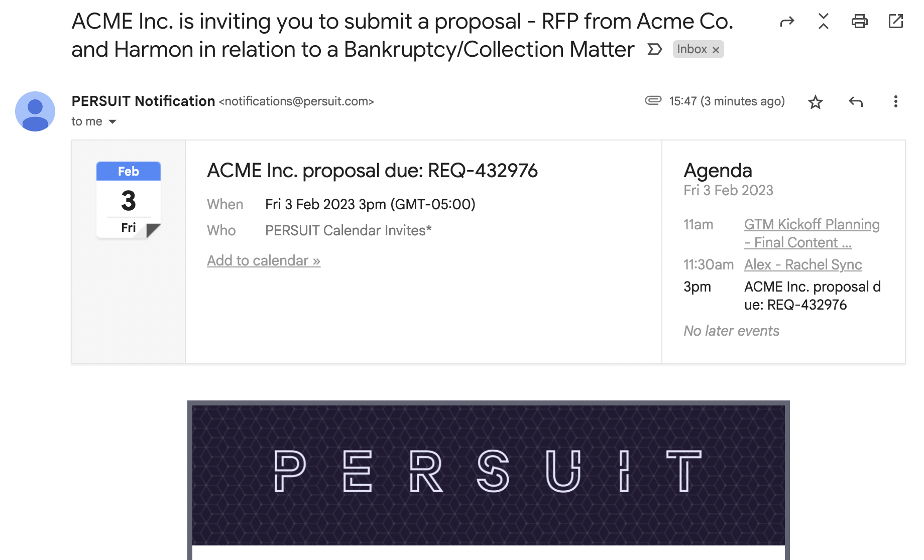Remove the Inbox label with its x
Image resolution: width=924 pixels, height=560 pixels.
pyautogui.click(x=716, y=50)
